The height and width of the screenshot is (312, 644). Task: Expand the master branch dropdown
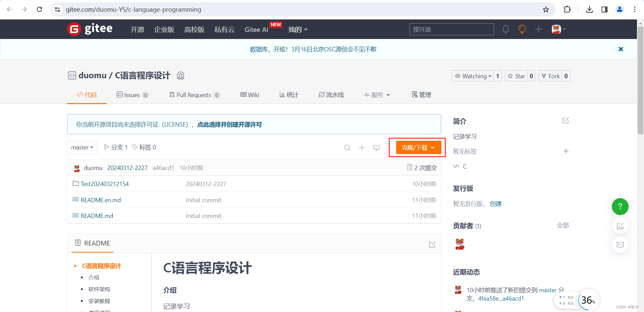pos(82,147)
